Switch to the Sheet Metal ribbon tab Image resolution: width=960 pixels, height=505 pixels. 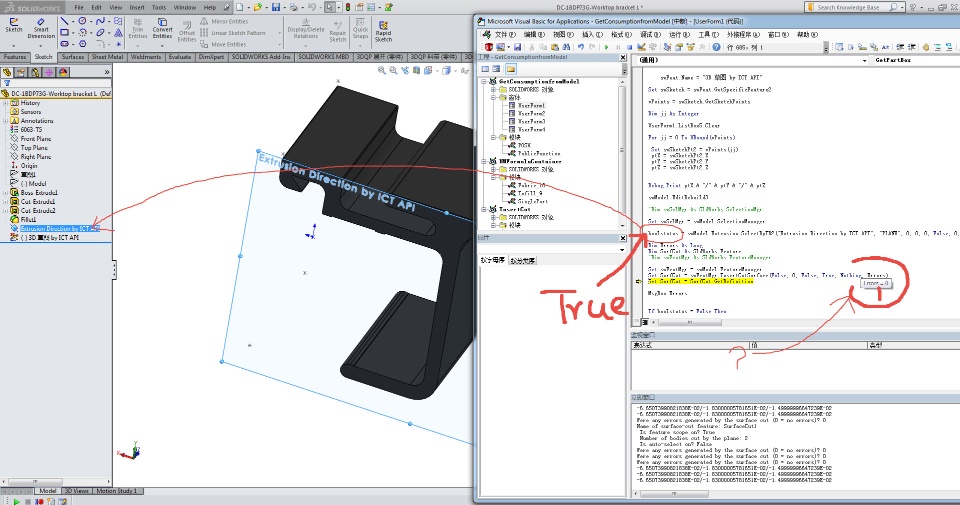tap(107, 57)
